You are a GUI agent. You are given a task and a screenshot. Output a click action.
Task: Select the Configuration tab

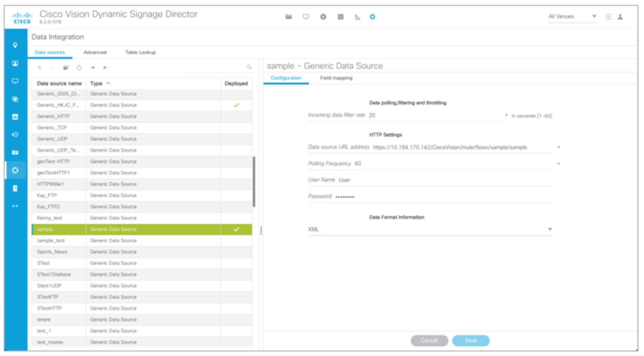click(286, 78)
